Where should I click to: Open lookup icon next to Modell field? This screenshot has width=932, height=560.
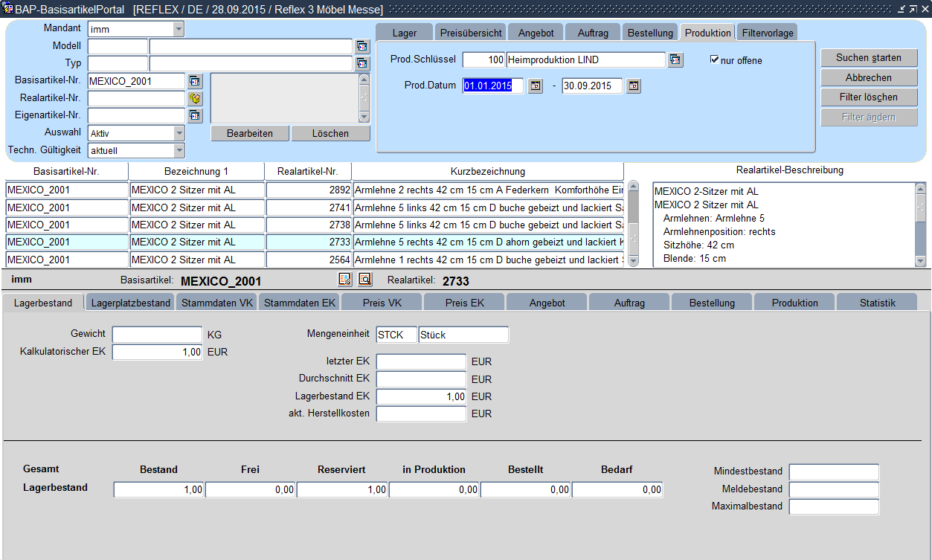click(x=362, y=46)
